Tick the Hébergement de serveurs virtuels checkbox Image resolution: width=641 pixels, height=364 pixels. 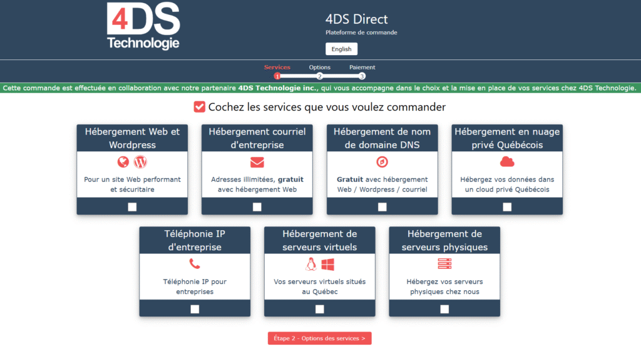coord(320,309)
